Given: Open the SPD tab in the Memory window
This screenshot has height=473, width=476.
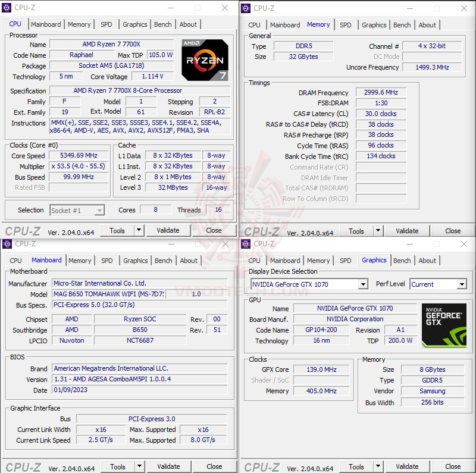Looking at the screenshot, I should click(346, 25).
